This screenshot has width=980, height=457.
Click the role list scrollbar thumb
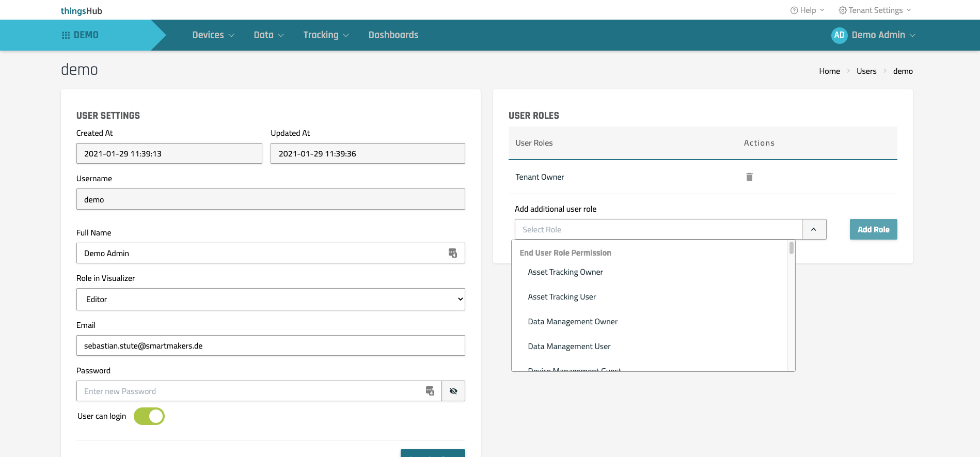[791, 248]
